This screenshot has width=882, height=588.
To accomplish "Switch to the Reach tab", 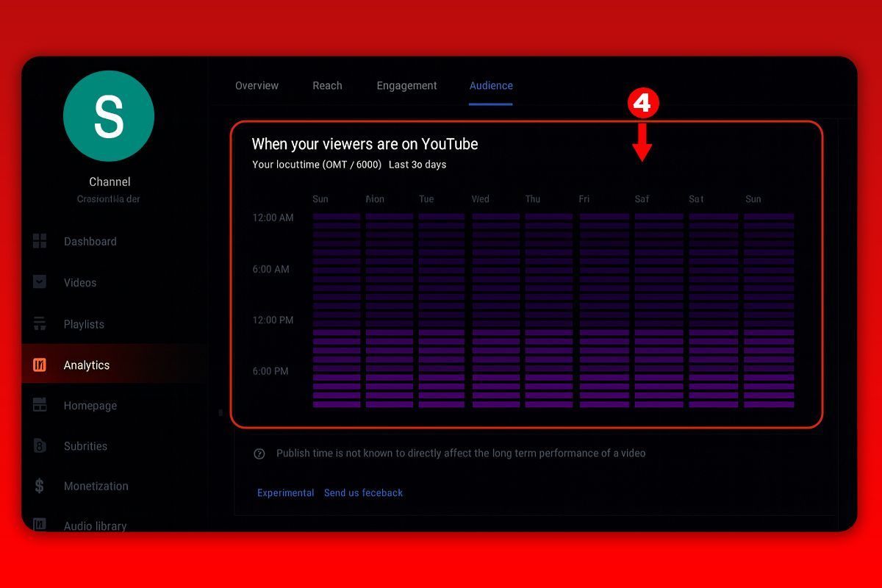I will pos(327,86).
